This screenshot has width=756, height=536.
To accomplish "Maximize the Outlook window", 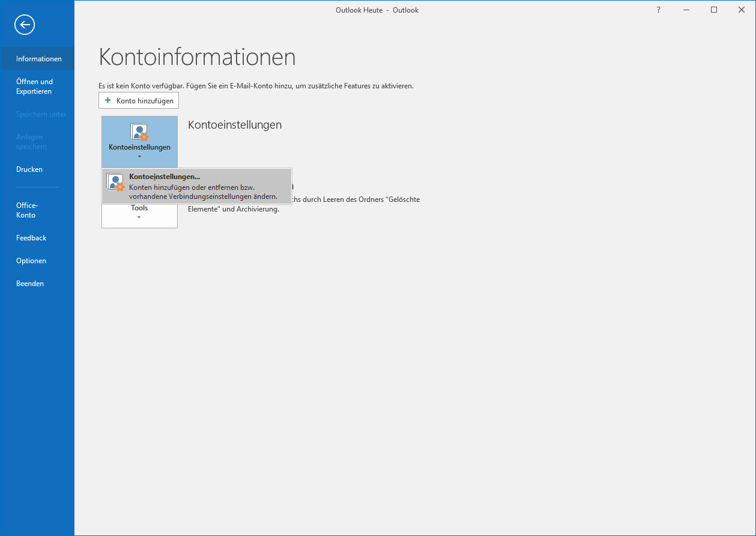I will pyautogui.click(x=714, y=10).
